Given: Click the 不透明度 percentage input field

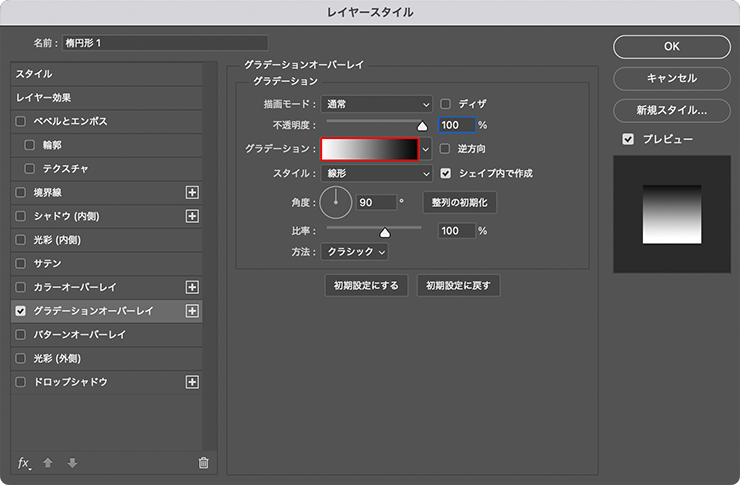Looking at the screenshot, I should click(455, 126).
